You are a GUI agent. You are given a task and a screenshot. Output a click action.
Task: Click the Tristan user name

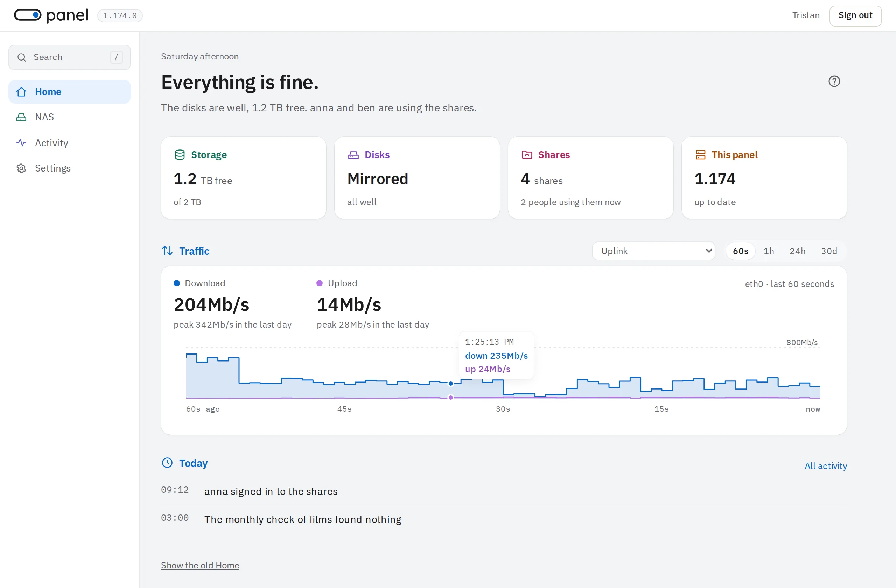pyautogui.click(x=806, y=15)
